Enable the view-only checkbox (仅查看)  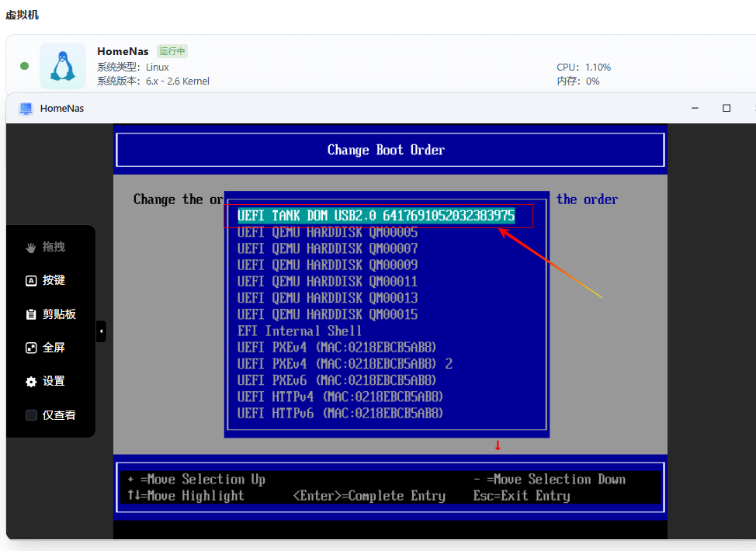[32, 415]
